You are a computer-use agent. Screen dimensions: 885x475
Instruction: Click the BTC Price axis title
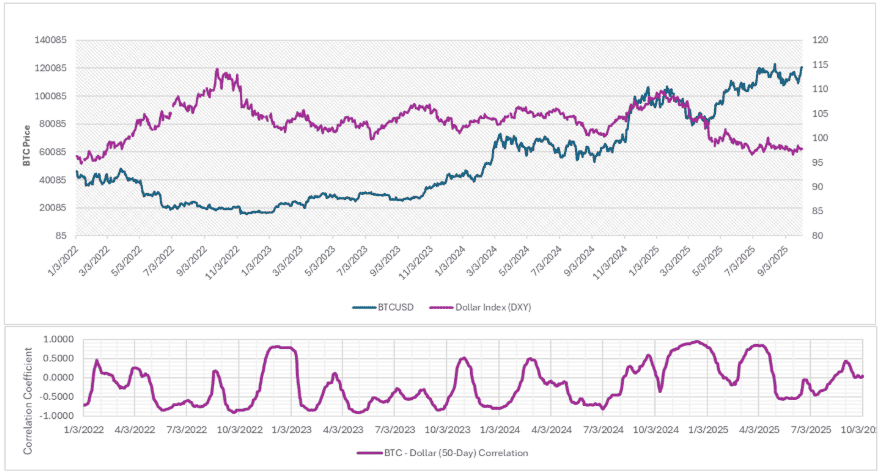point(27,146)
